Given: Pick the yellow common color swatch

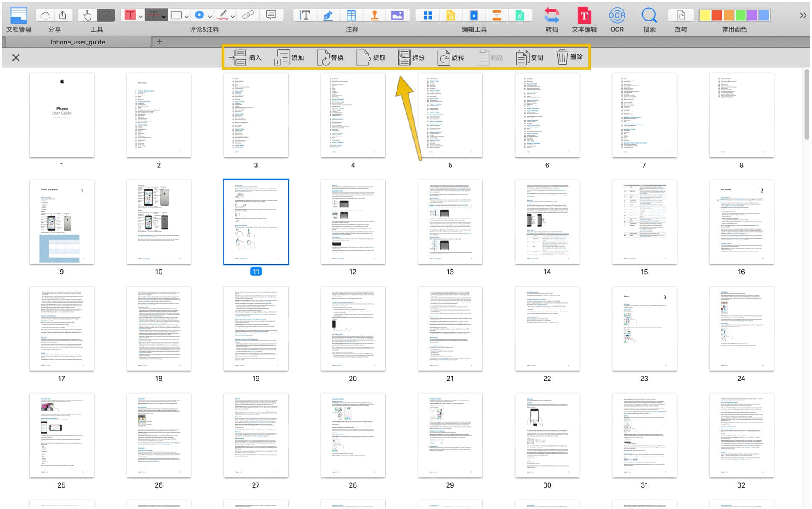Looking at the screenshot, I should 705,15.
